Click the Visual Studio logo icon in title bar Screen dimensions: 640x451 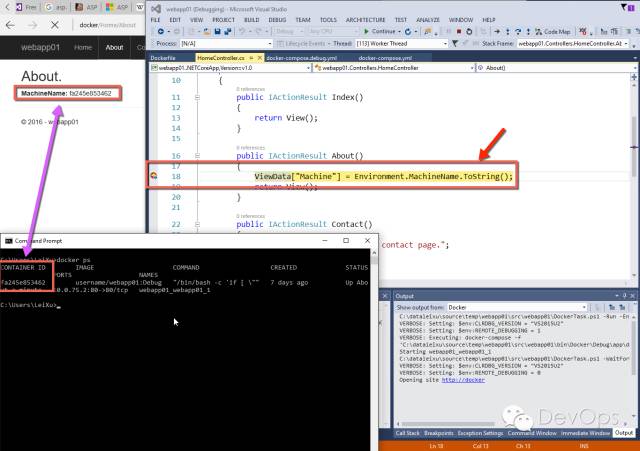pyautogui.click(x=156, y=9)
